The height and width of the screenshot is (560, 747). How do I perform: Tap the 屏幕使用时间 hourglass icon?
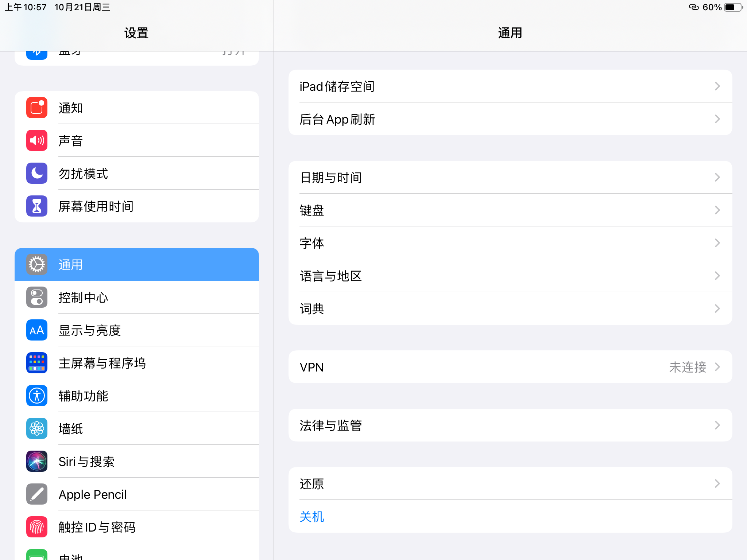pyautogui.click(x=37, y=206)
